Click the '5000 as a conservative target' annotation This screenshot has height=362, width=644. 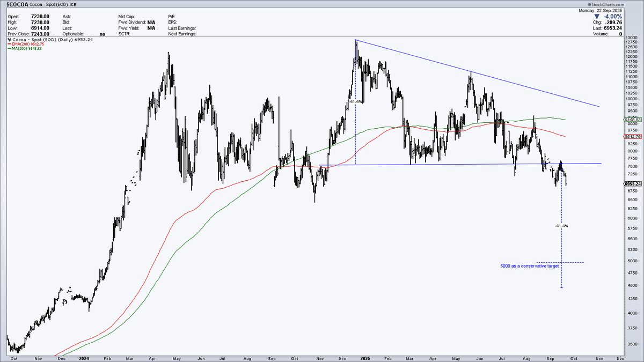[x=529, y=265]
